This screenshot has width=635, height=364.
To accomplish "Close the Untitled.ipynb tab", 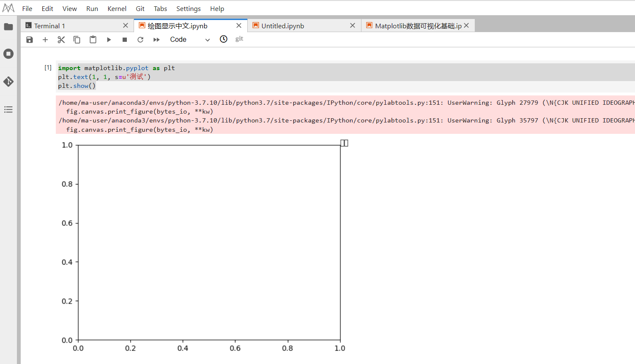I will point(353,26).
